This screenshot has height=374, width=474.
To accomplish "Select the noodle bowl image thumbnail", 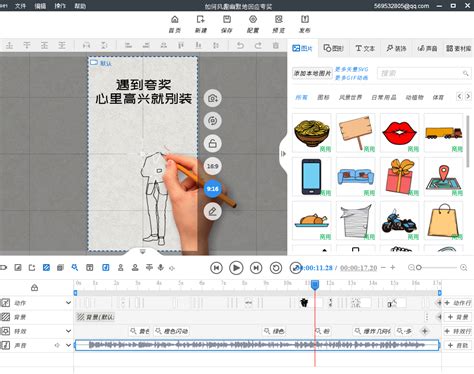I will pyautogui.click(x=312, y=133).
